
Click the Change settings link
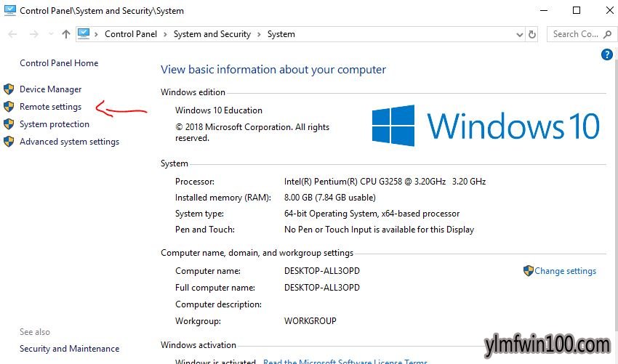click(x=565, y=271)
